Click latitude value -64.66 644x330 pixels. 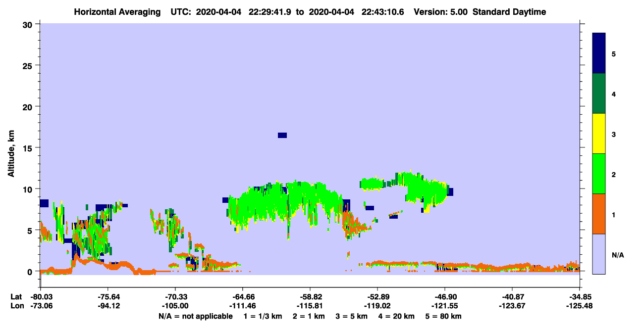click(x=242, y=297)
